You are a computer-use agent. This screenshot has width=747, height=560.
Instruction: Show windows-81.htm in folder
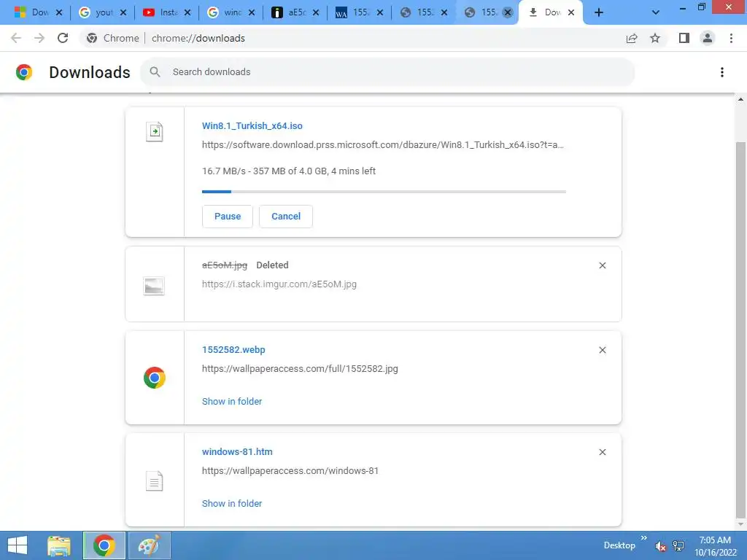coord(232,503)
